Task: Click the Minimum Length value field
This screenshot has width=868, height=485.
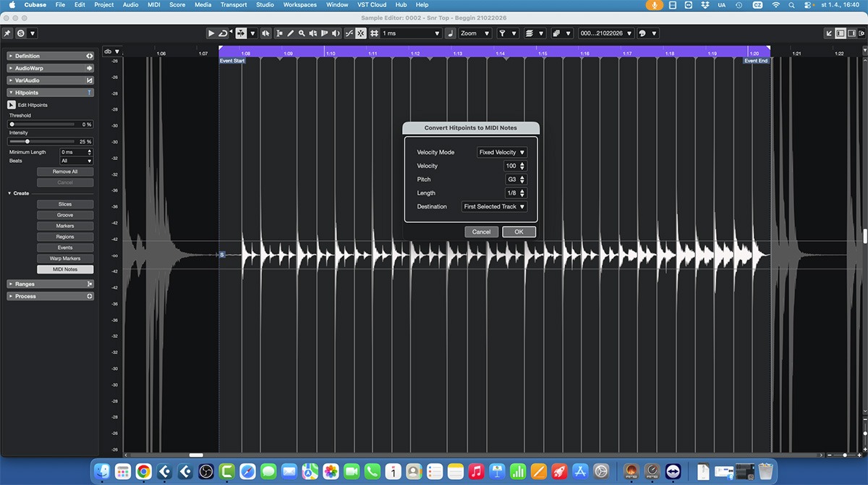Action: 67,152
